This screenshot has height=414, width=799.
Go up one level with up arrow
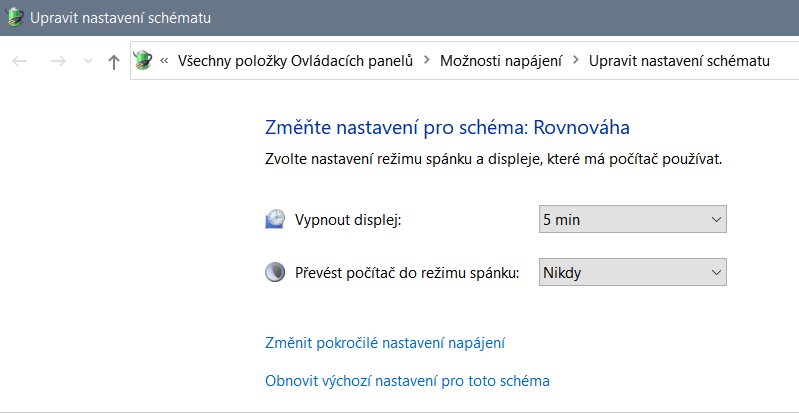[113, 62]
